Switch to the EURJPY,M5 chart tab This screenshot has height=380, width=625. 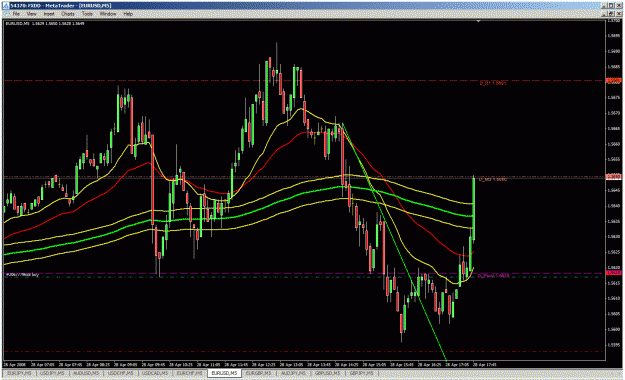point(19,373)
